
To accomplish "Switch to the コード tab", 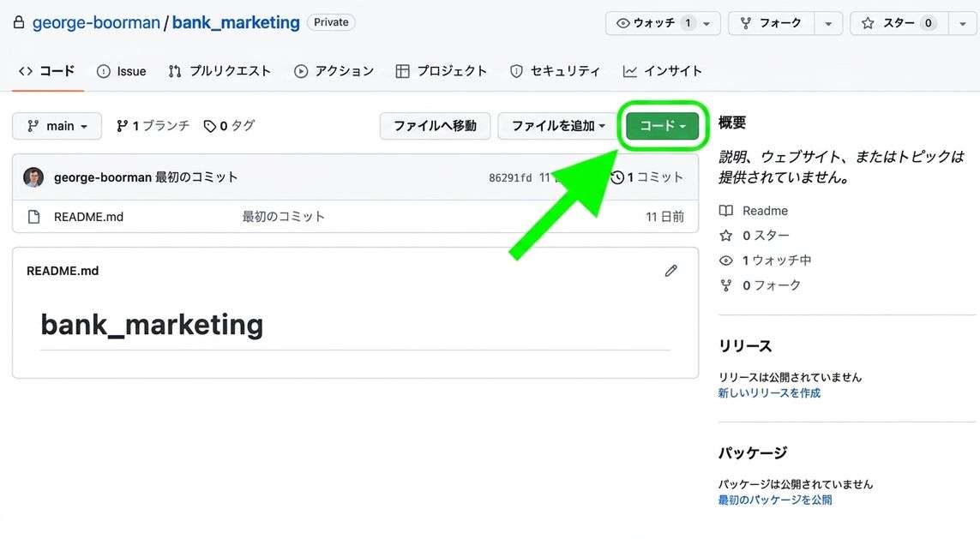I will (x=47, y=71).
